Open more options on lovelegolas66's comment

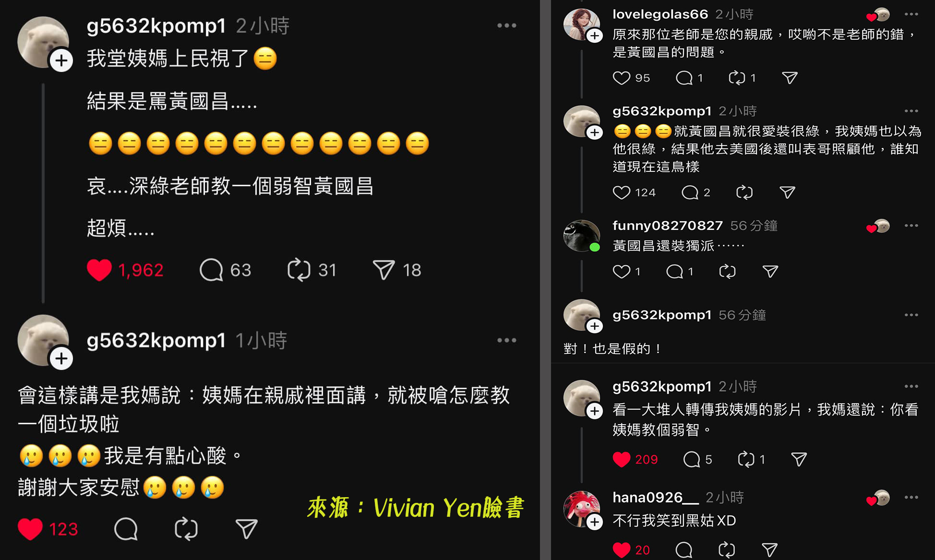tap(911, 14)
